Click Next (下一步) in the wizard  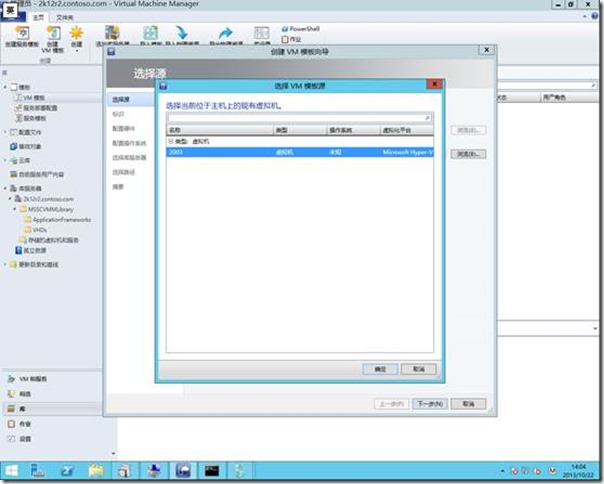tap(430, 404)
